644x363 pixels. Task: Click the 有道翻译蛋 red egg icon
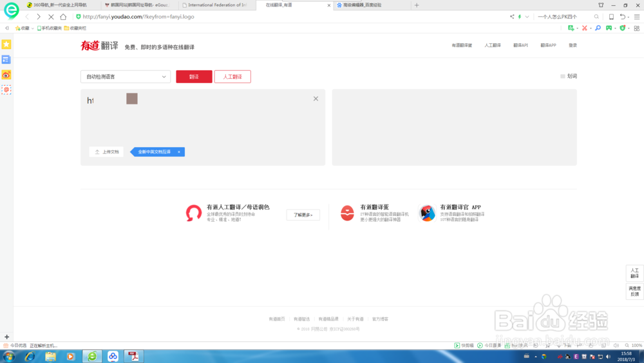click(x=347, y=213)
